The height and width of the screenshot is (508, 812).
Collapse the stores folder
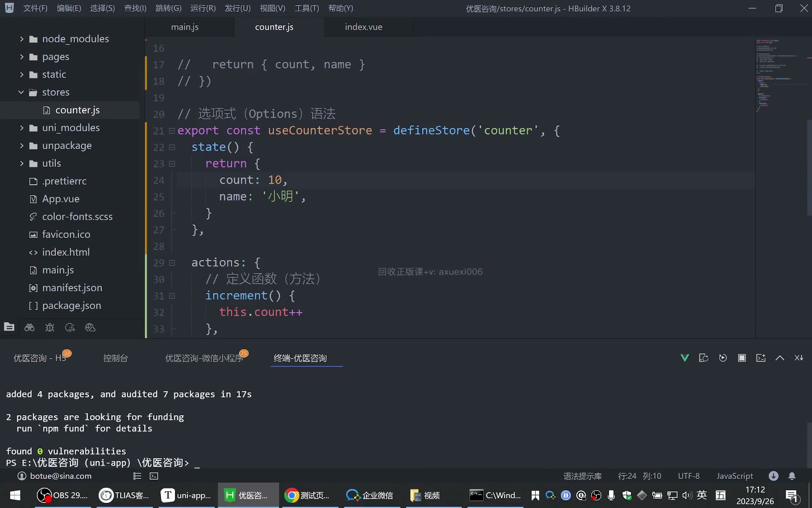point(21,92)
